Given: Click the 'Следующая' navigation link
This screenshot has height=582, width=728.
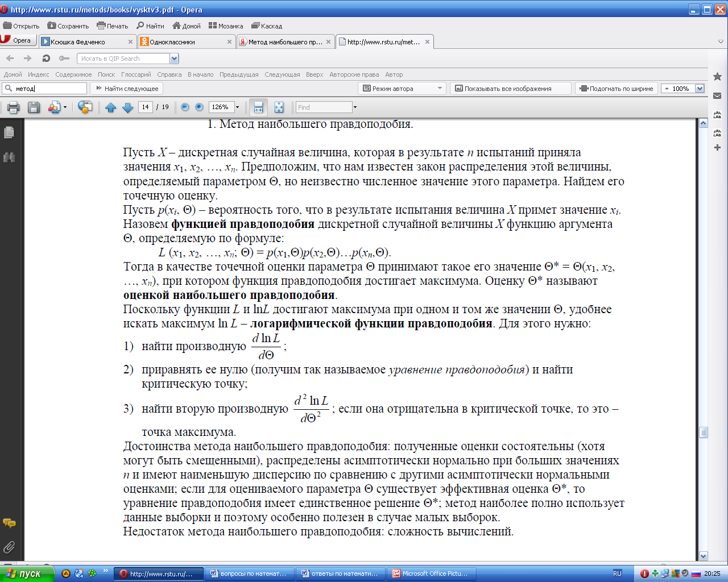Looking at the screenshot, I should point(282,74).
